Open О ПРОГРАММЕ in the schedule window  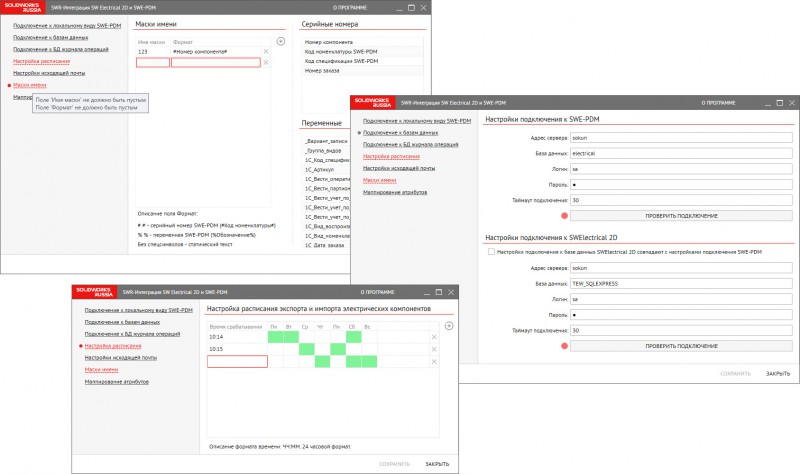pos(378,292)
